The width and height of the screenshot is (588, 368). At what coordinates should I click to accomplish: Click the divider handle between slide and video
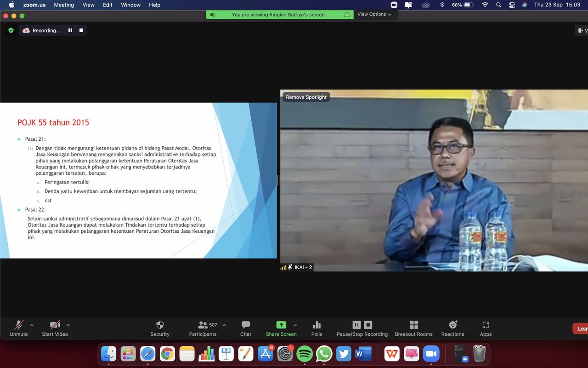[x=278, y=180]
